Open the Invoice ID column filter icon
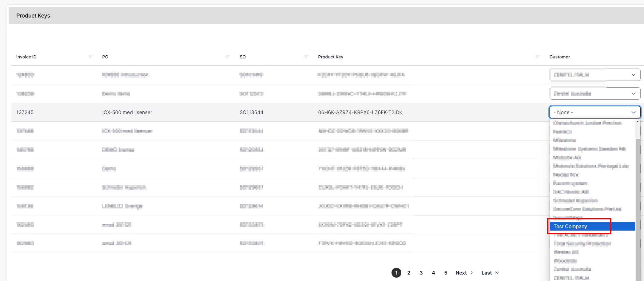The height and width of the screenshot is (281, 644). 90,57
